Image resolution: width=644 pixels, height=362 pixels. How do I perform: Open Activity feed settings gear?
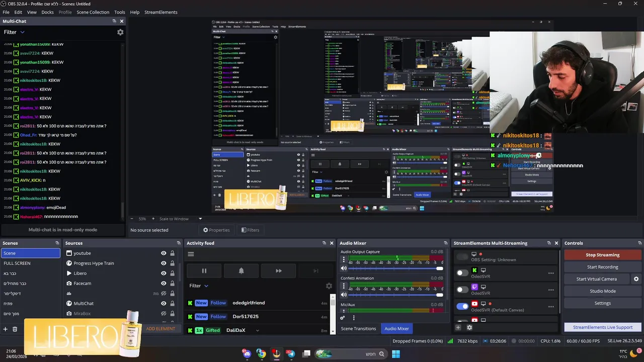tap(329, 286)
